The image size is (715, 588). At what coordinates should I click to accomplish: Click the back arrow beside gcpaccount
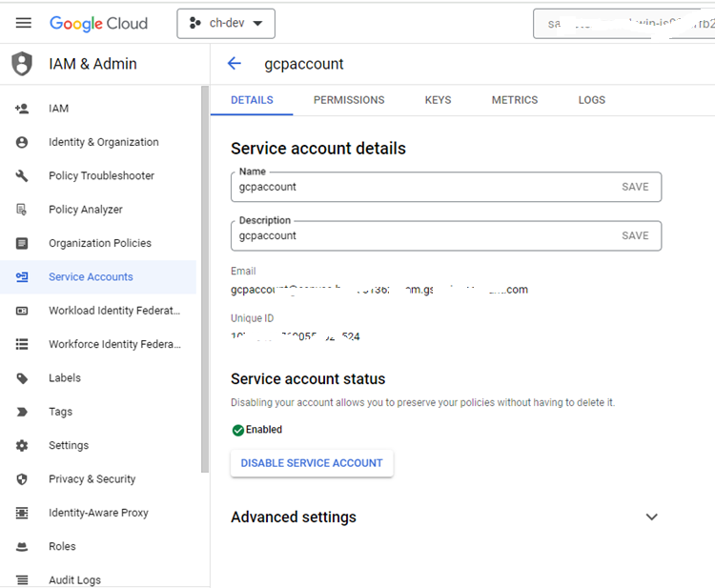235,64
